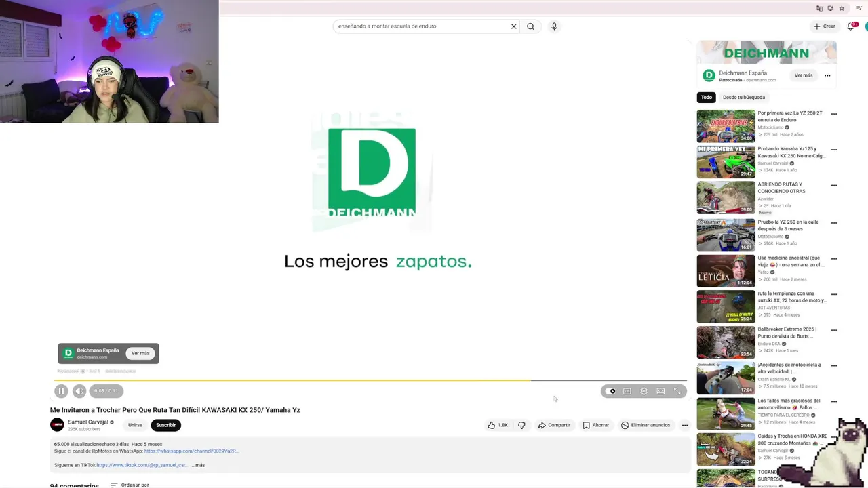Join the channel with Unirse
Screen dimensions: 868x488
point(136,425)
